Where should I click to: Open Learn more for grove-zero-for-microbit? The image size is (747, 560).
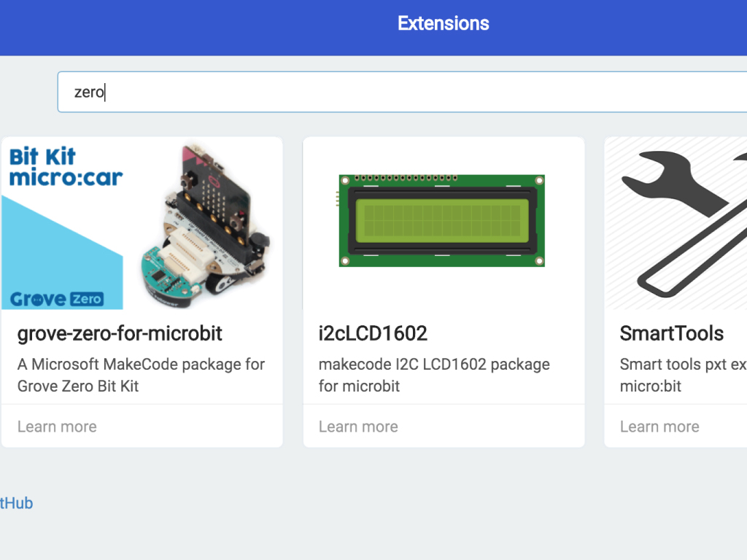pyautogui.click(x=57, y=427)
